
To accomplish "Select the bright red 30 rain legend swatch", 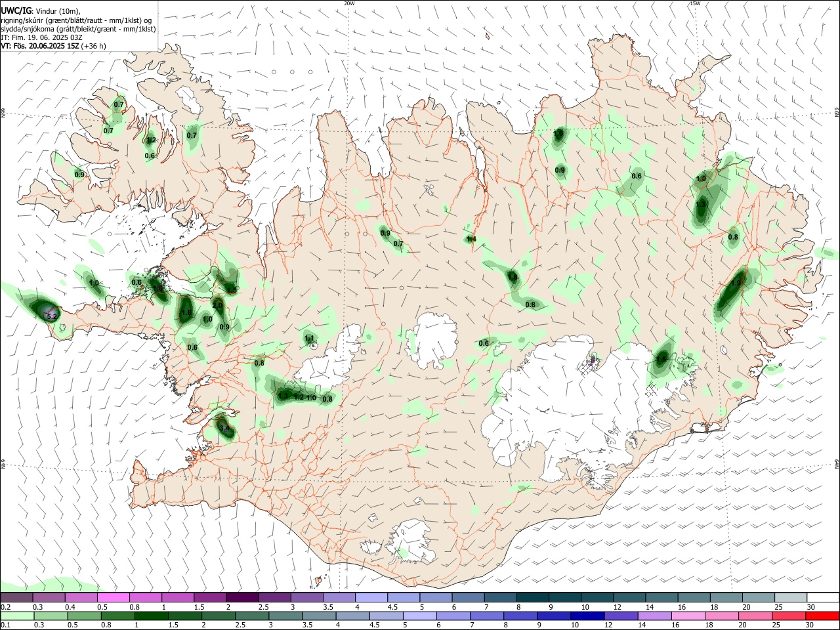I will pos(822,616).
